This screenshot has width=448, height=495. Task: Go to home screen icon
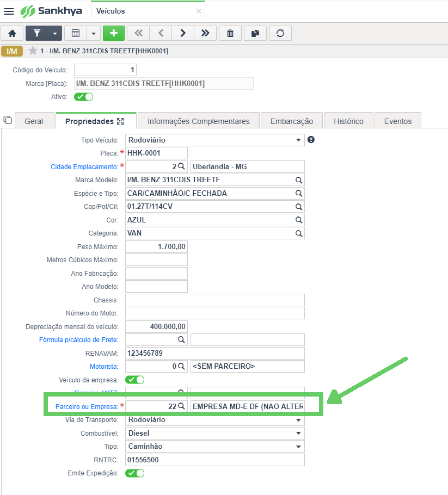[12, 33]
